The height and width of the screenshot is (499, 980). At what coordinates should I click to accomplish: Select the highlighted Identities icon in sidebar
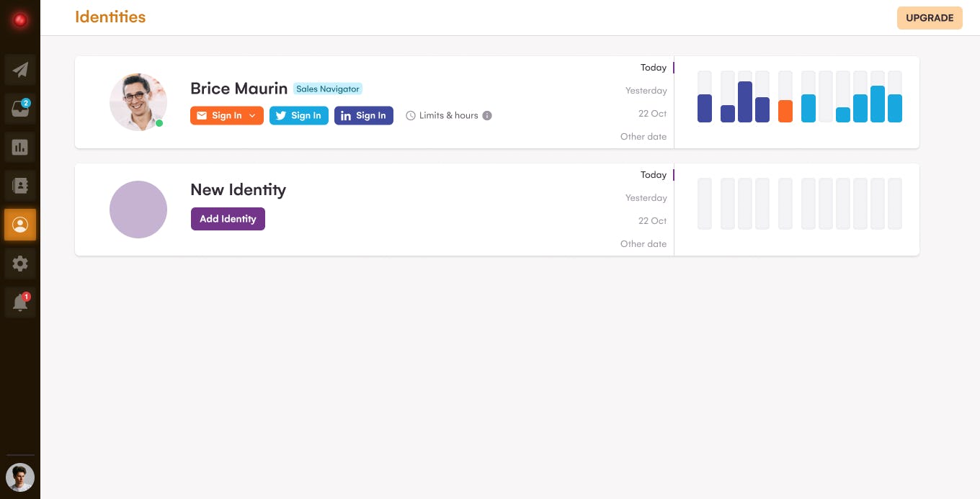(19, 225)
